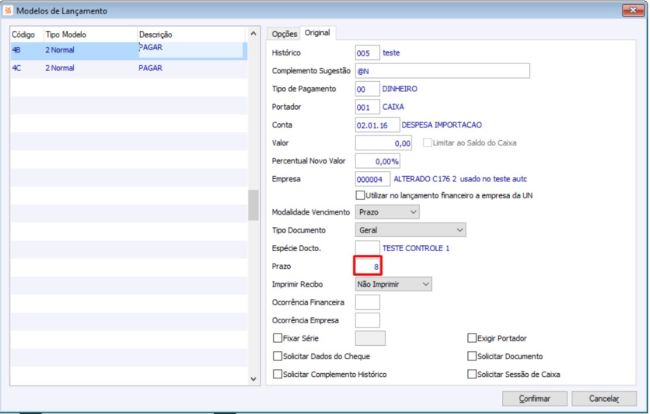Enable the Solicitar Documento checkbox
The width and height of the screenshot is (650, 414).
pos(472,356)
